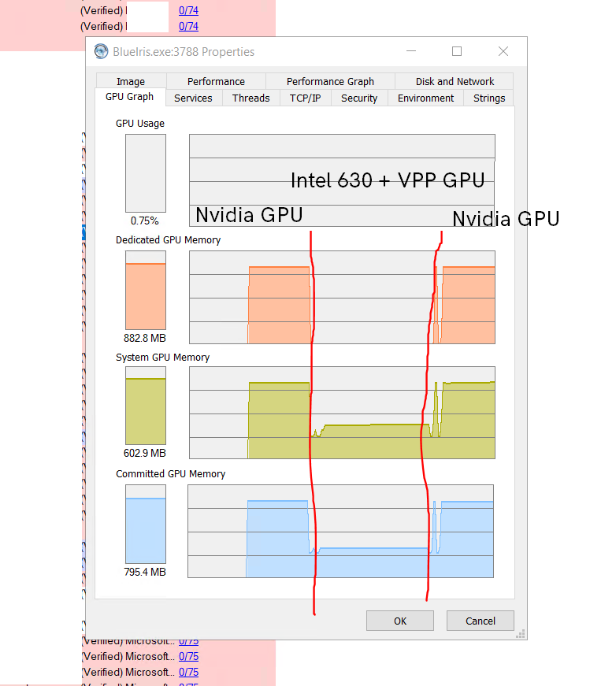This screenshot has height=686, width=616.
Task: Click the System GPU Memory label
Action: (x=162, y=358)
